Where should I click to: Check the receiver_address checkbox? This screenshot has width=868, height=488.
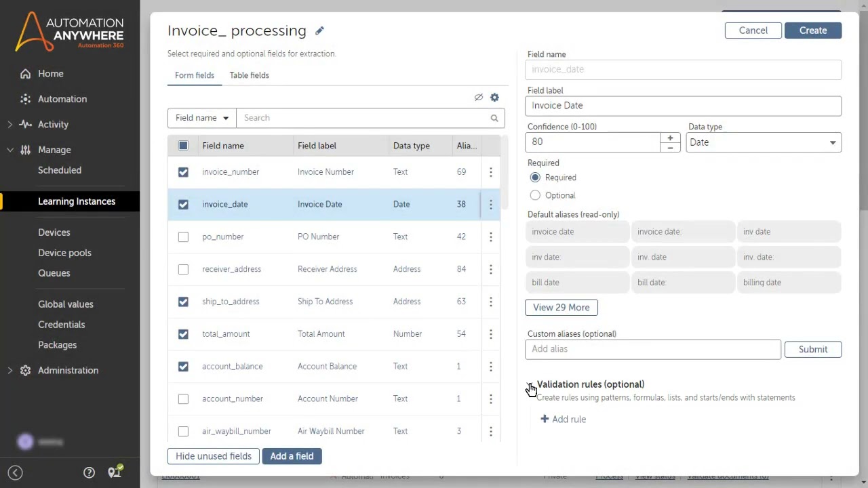[x=183, y=270]
